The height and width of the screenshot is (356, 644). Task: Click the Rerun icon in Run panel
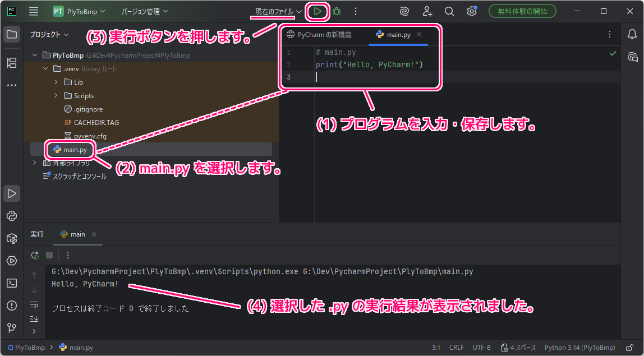tap(35, 255)
